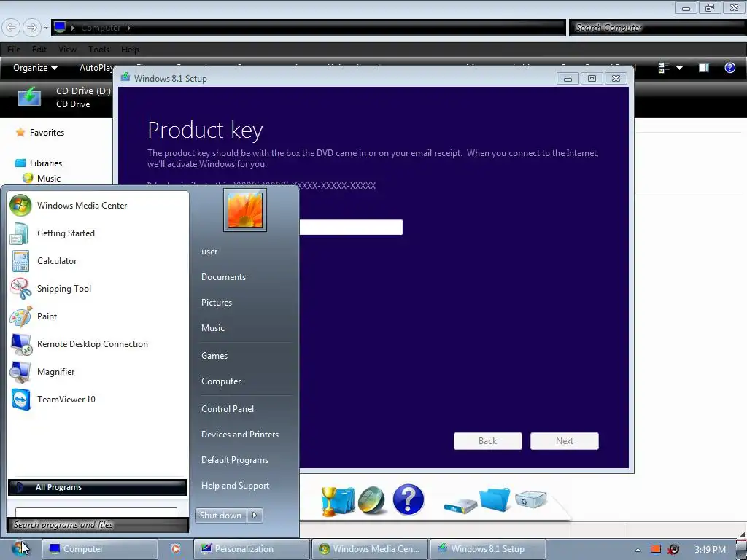Expand All Programs in the Start menu

[x=97, y=487]
